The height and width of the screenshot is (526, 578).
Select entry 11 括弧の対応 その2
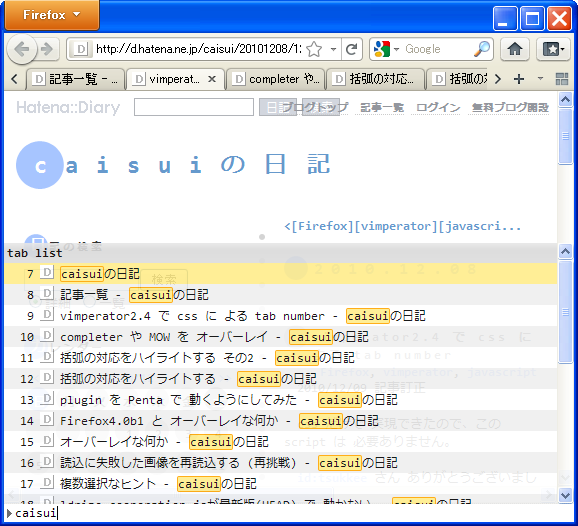[x=281, y=358]
